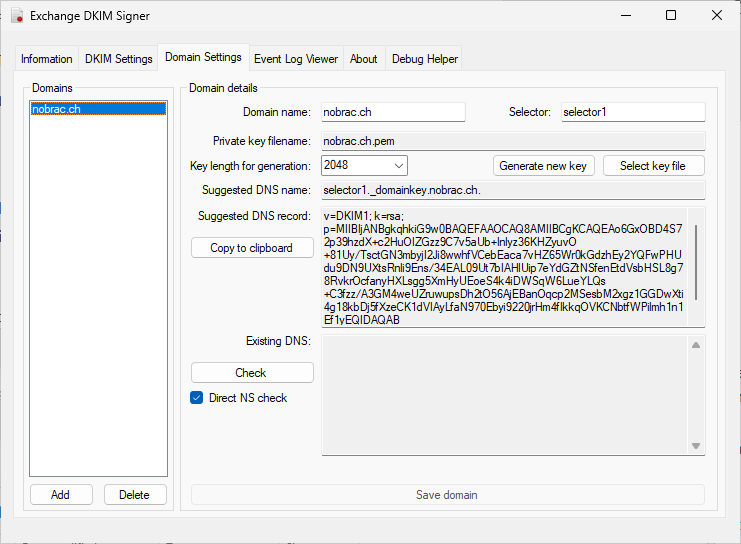Open the DKIM Settings tab
Screen dimensions: 741x544
tap(119, 59)
